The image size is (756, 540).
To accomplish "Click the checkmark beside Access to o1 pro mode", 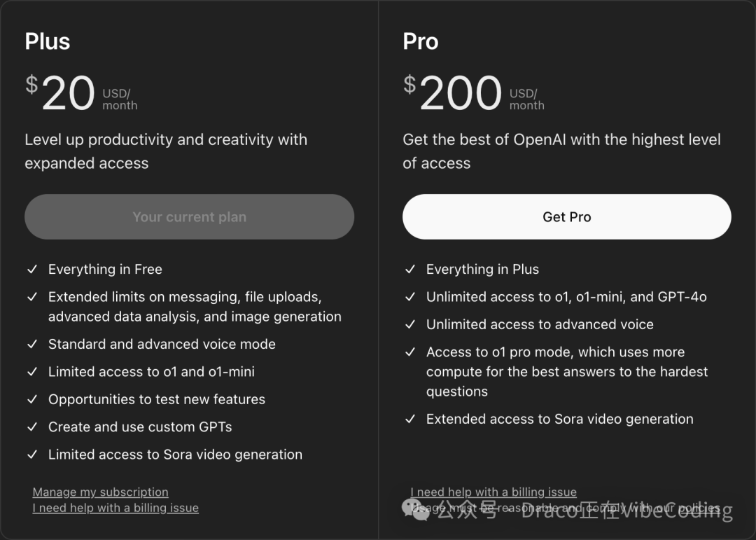I will click(410, 352).
